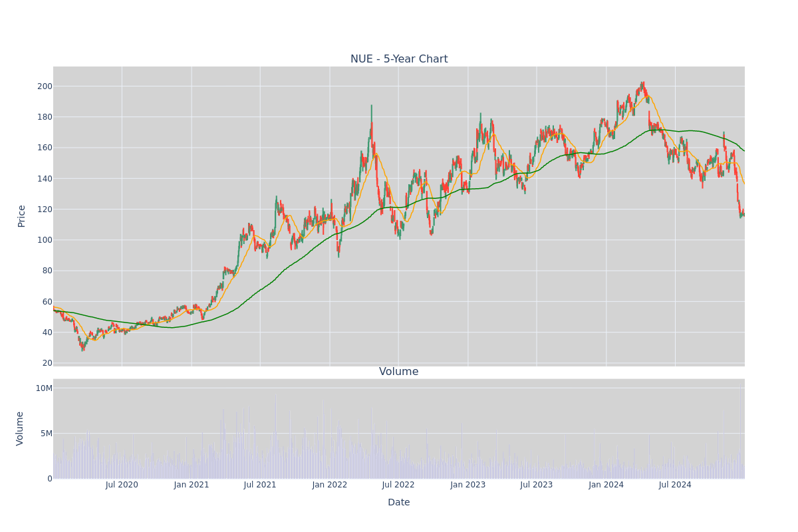The image size is (798, 532).
Task: Select the "5M" volume axis label
Action: pyautogui.click(x=47, y=434)
